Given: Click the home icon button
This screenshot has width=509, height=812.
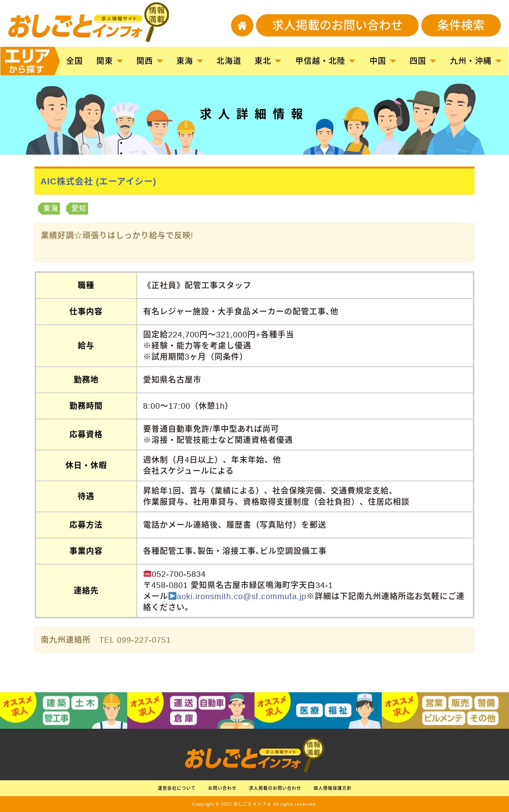Looking at the screenshot, I should tap(242, 25).
